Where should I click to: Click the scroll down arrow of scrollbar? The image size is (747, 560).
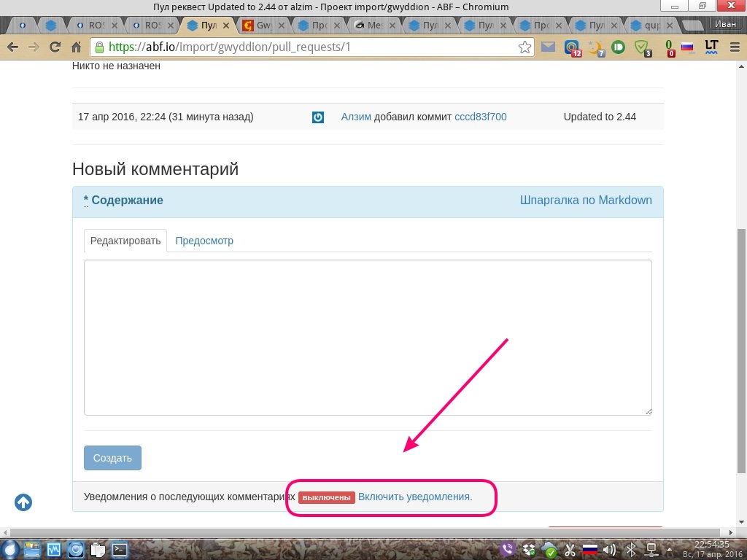741,523
